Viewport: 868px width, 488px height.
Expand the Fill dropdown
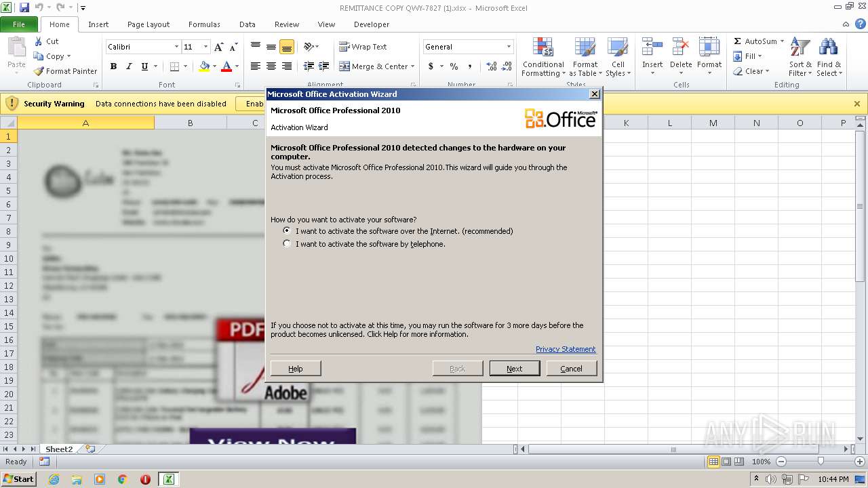coord(759,56)
